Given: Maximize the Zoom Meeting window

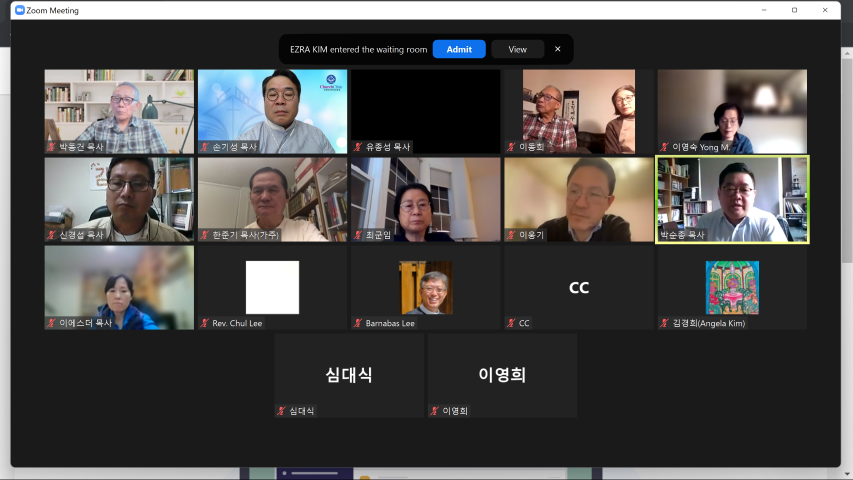Looking at the screenshot, I should click(794, 10).
